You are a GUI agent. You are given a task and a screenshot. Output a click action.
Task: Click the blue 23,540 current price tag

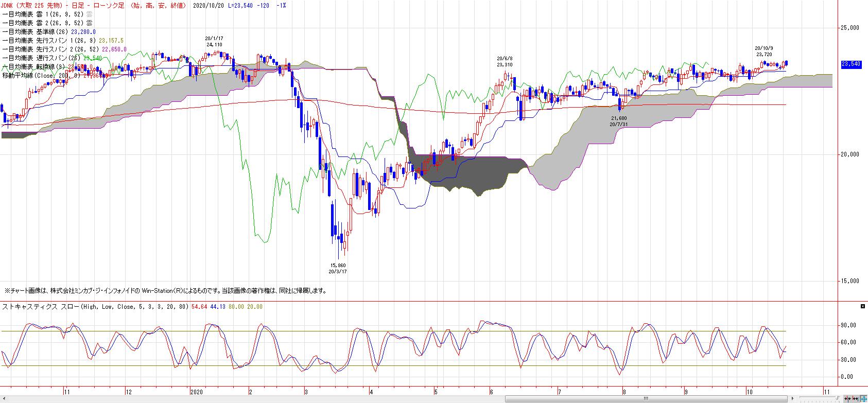point(850,64)
